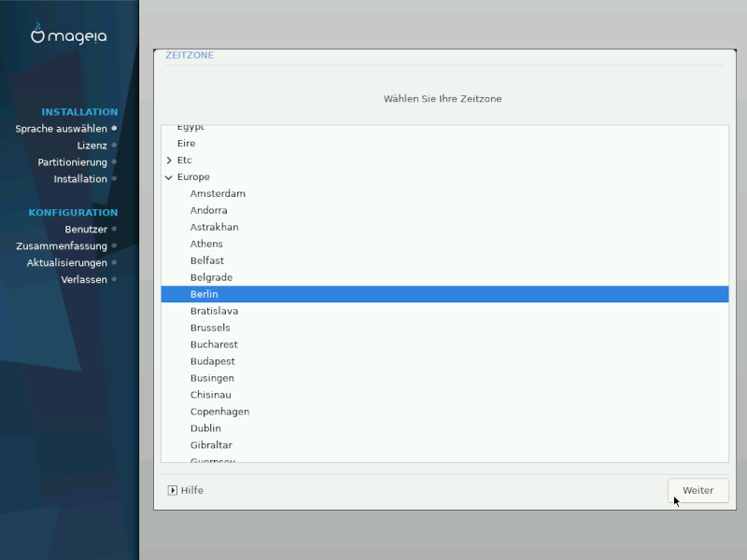
Task: Click the Zusammenfassung step bullet
Action: pos(114,246)
